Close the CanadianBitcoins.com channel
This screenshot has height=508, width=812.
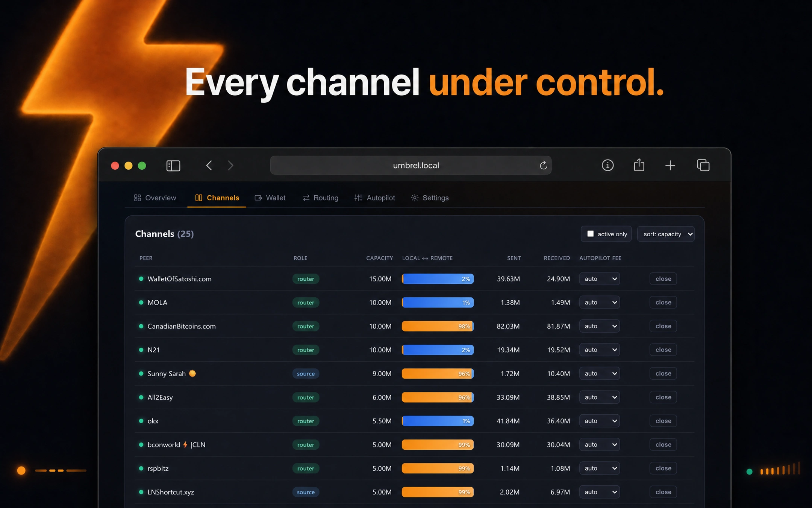click(x=663, y=326)
